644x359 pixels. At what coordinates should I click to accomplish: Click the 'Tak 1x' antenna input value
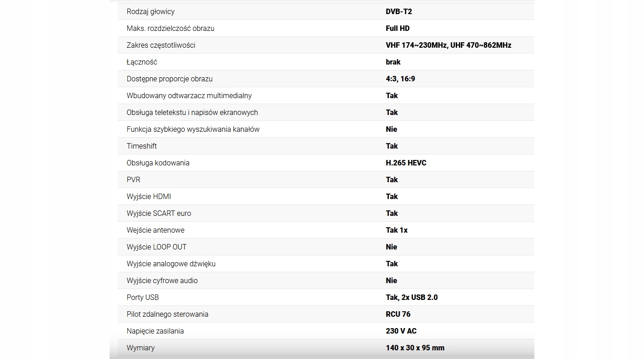tap(397, 230)
